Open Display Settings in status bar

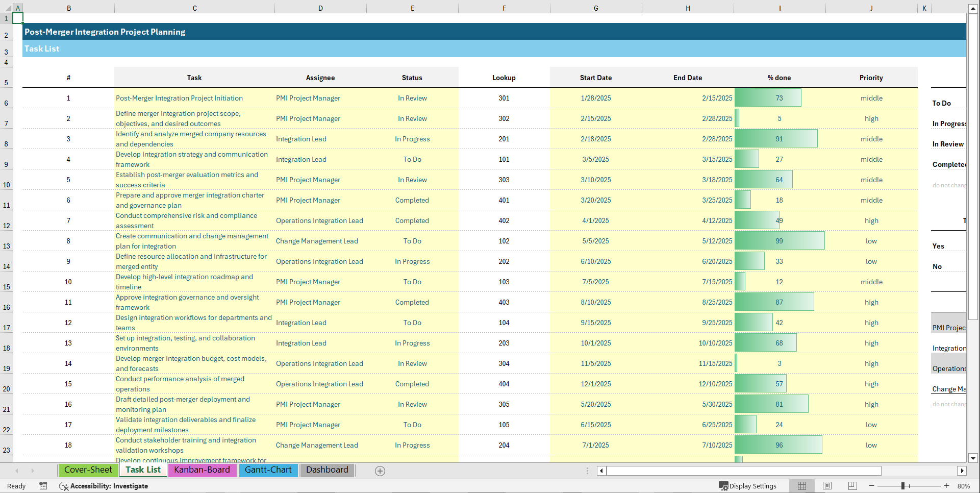(748, 486)
